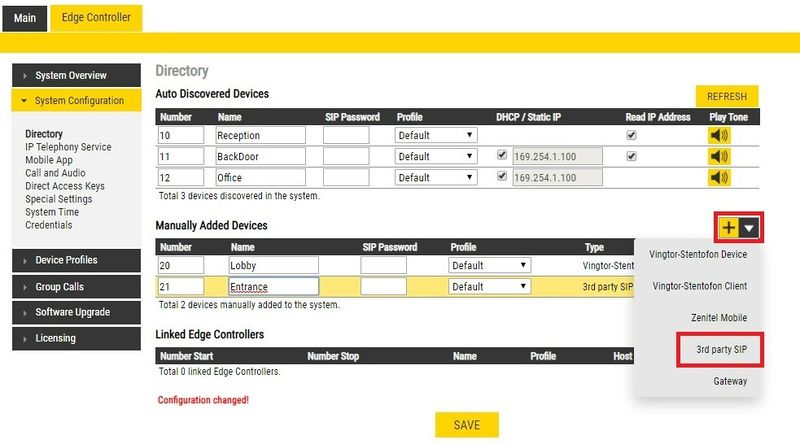Click the SAVE button
Viewport: 800px width, 444px height.
click(x=467, y=425)
